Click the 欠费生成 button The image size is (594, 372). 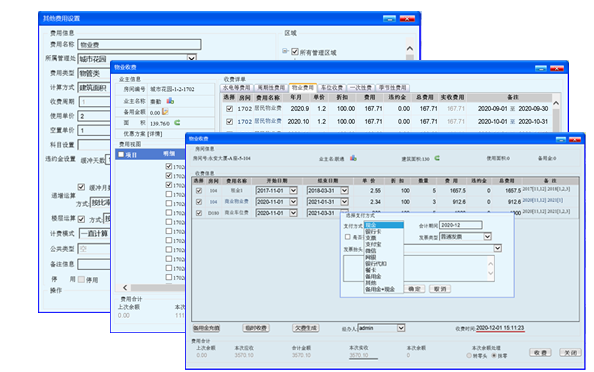coord(306,328)
